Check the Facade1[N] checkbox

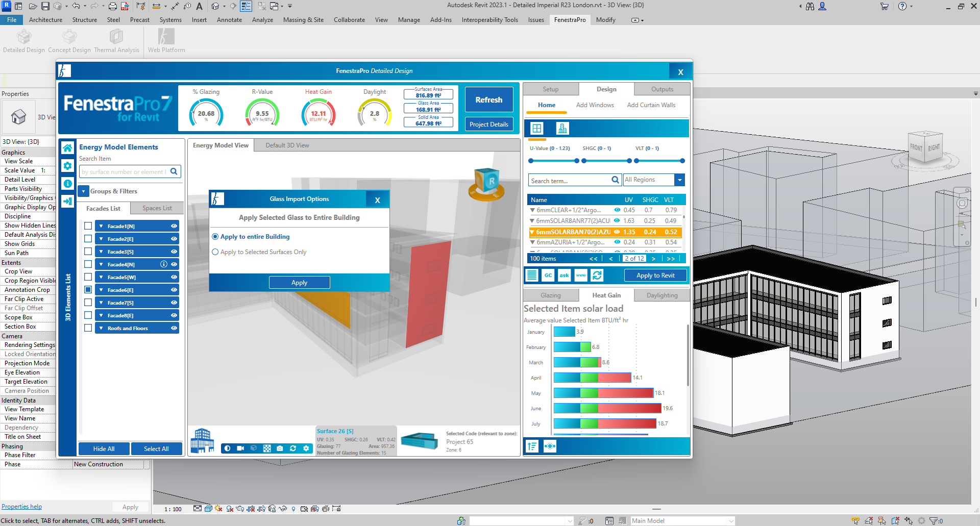click(x=88, y=226)
